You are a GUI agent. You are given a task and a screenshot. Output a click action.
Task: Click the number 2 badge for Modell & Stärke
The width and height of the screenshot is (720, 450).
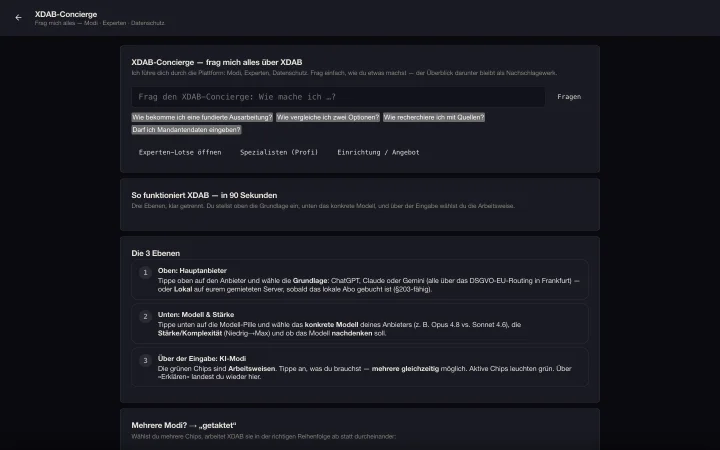point(145,316)
